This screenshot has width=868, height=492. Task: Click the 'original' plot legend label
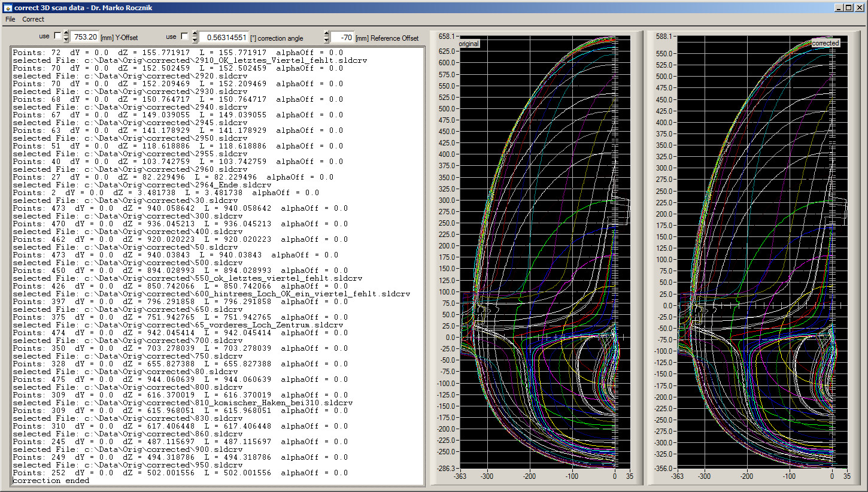click(x=469, y=44)
